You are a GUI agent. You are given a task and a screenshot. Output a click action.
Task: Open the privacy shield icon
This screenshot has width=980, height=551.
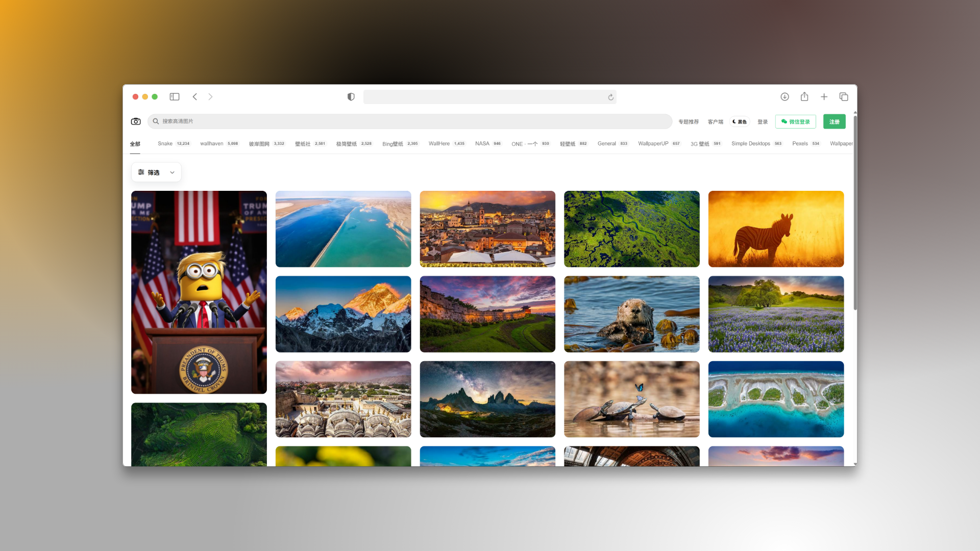[351, 97]
